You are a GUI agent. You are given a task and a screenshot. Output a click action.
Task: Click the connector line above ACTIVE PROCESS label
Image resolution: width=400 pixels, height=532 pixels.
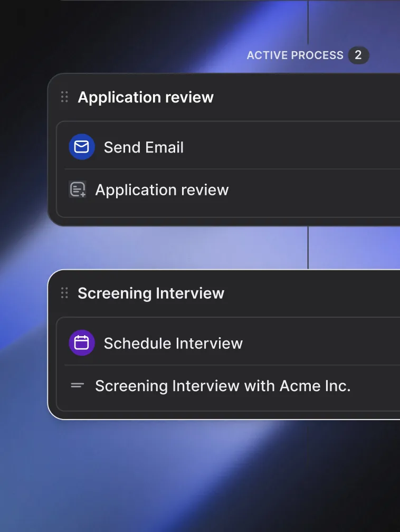[308, 22]
